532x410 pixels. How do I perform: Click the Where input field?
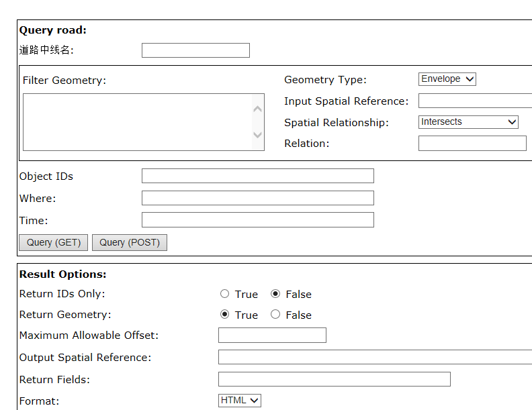pyautogui.click(x=257, y=198)
